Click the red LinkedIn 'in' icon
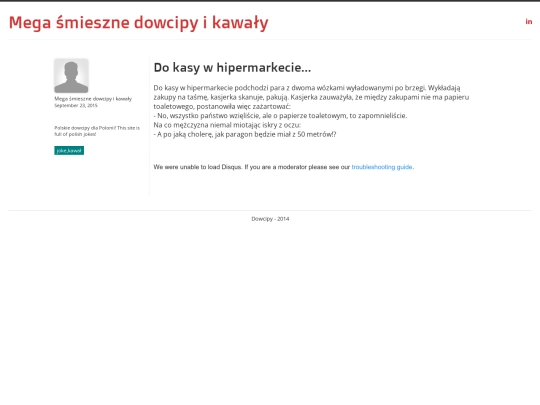The width and height of the screenshot is (540, 405). [529, 22]
